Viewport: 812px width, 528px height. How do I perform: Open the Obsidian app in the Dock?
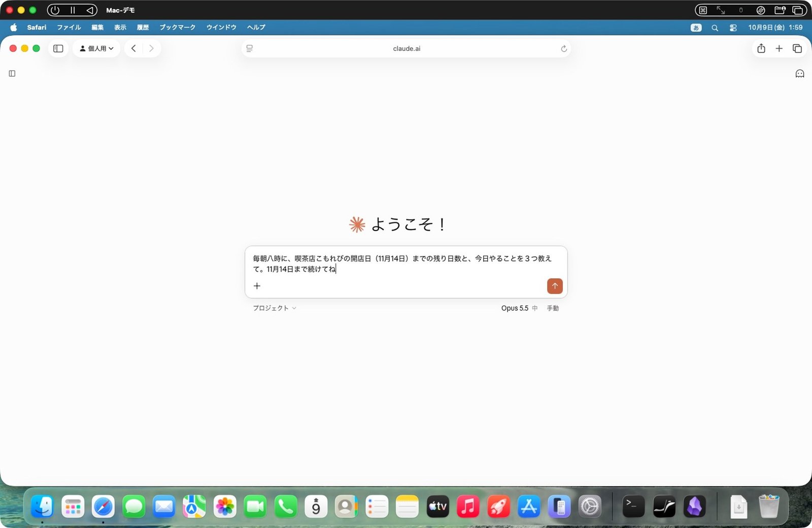[x=694, y=506]
